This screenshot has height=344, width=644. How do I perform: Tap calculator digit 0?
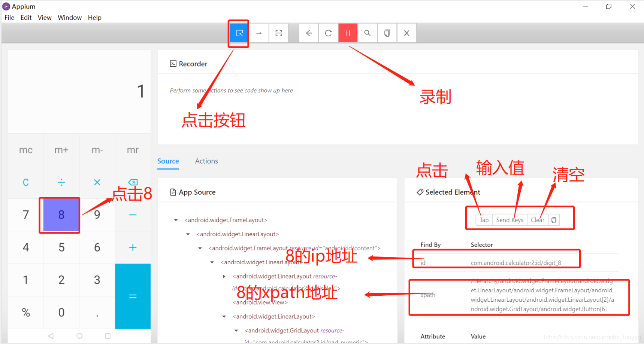(61, 313)
